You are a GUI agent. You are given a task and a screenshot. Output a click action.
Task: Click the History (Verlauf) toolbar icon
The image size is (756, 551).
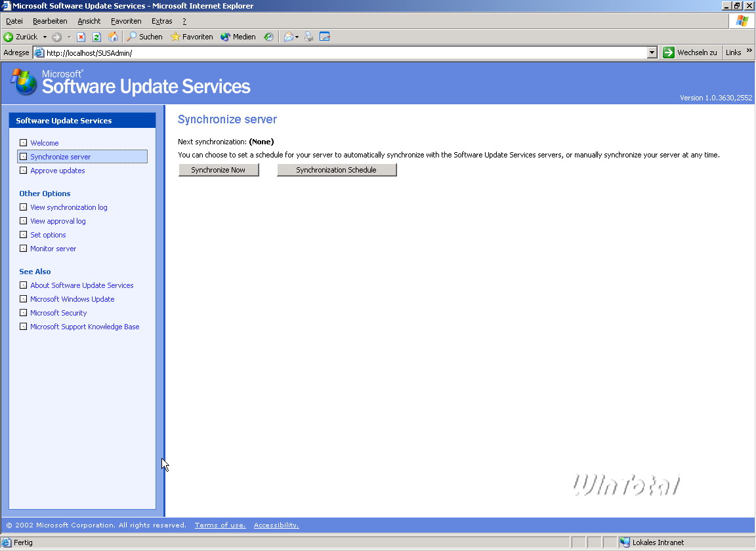point(268,37)
